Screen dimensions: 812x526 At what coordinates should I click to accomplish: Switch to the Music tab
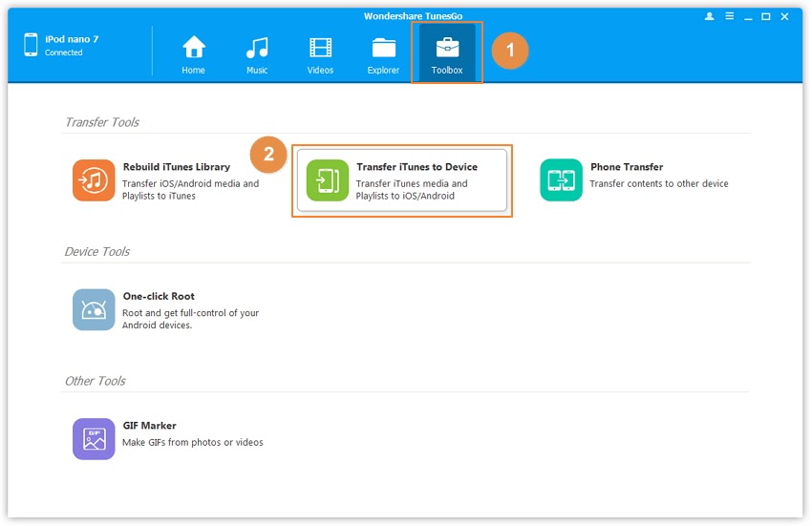(257, 54)
